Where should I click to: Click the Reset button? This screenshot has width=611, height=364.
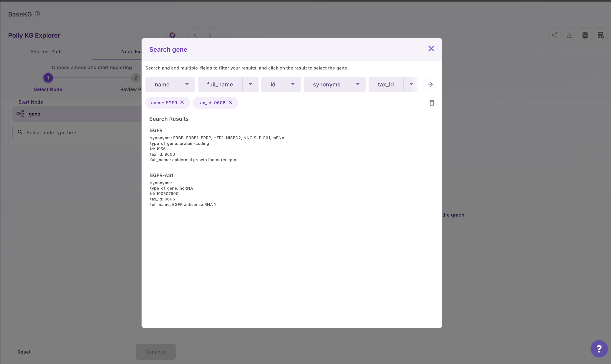(x=24, y=352)
